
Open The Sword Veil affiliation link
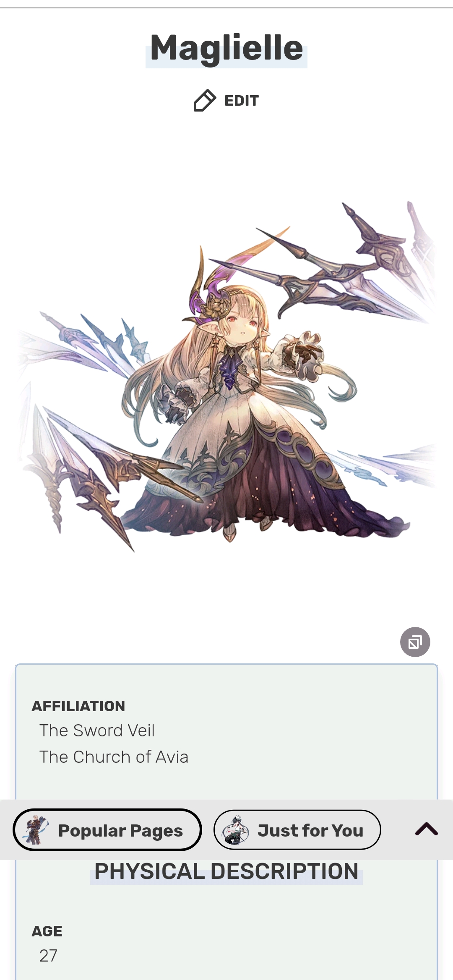tap(97, 730)
